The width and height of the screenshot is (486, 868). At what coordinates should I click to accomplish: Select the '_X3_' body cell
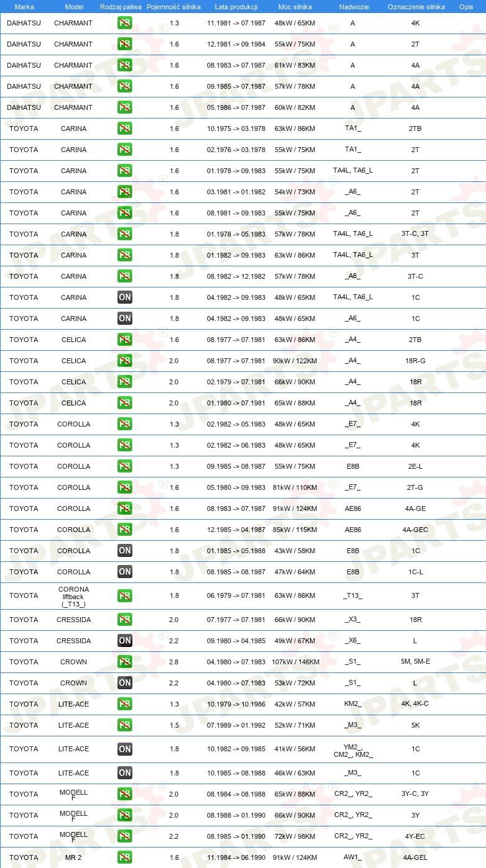click(x=353, y=620)
